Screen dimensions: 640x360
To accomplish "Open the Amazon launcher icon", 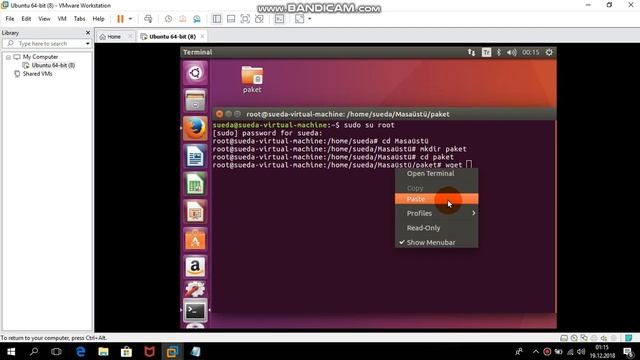I will pos(195,267).
